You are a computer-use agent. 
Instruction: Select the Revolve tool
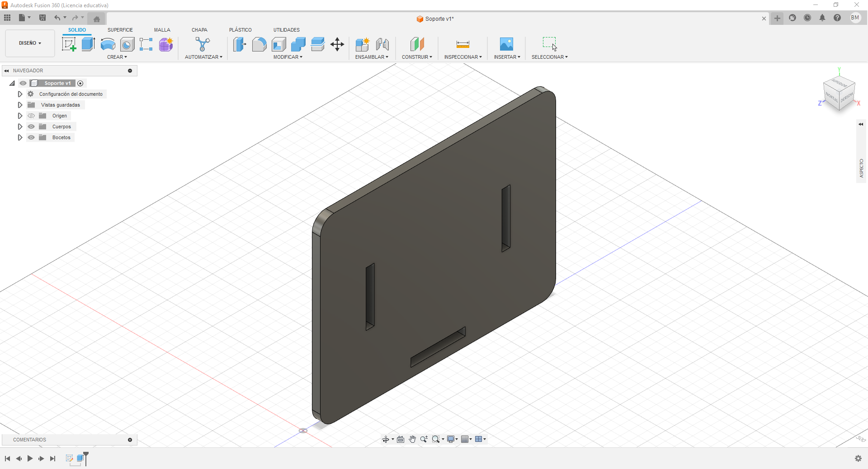pos(108,44)
